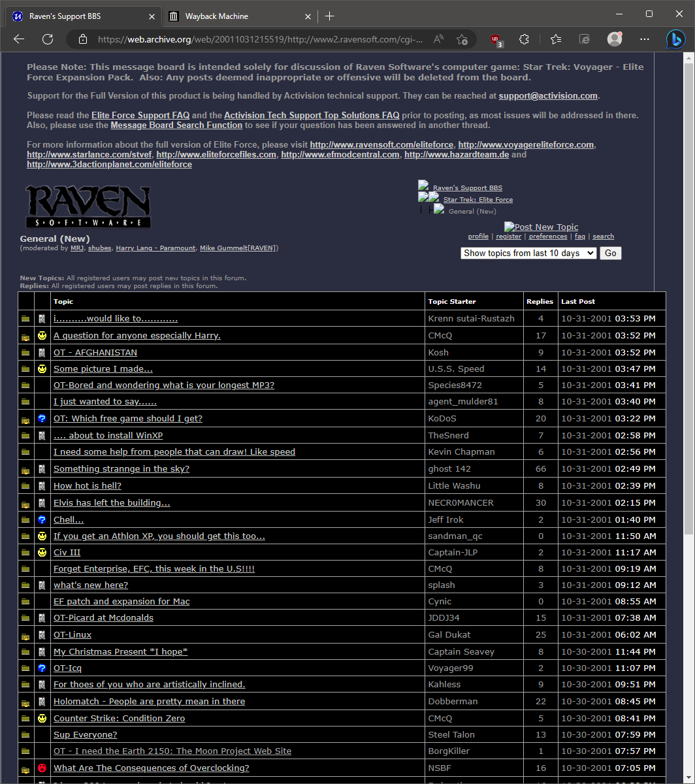Click the red angry icon beside Overclocking topic
The width and height of the screenshot is (695, 784).
(x=42, y=768)
